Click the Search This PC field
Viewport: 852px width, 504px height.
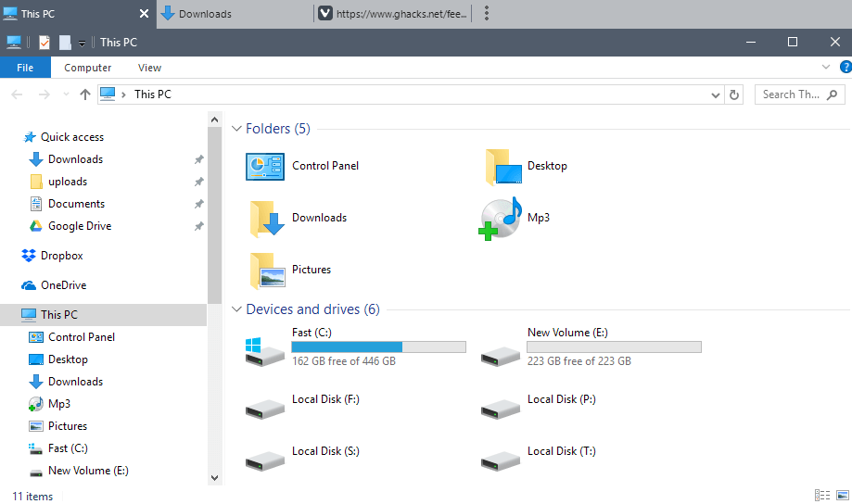pyautogui.click(x=800, y=94)
